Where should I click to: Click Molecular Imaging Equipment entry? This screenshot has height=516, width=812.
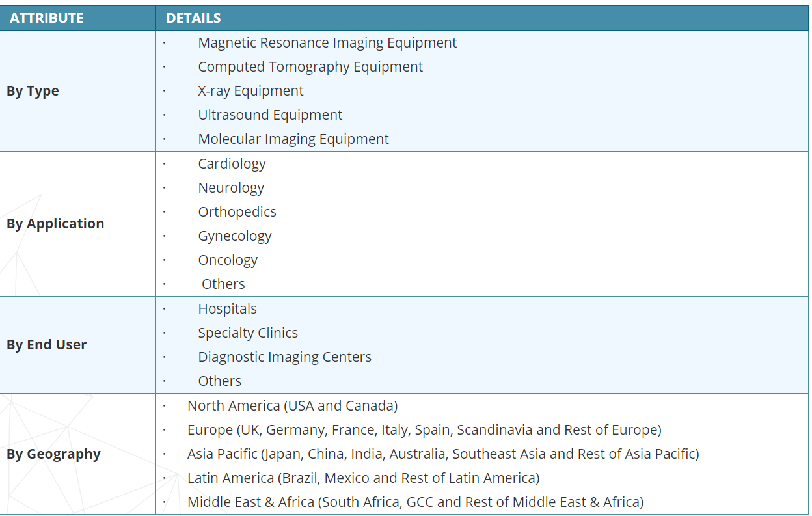(x=293, y=139)
